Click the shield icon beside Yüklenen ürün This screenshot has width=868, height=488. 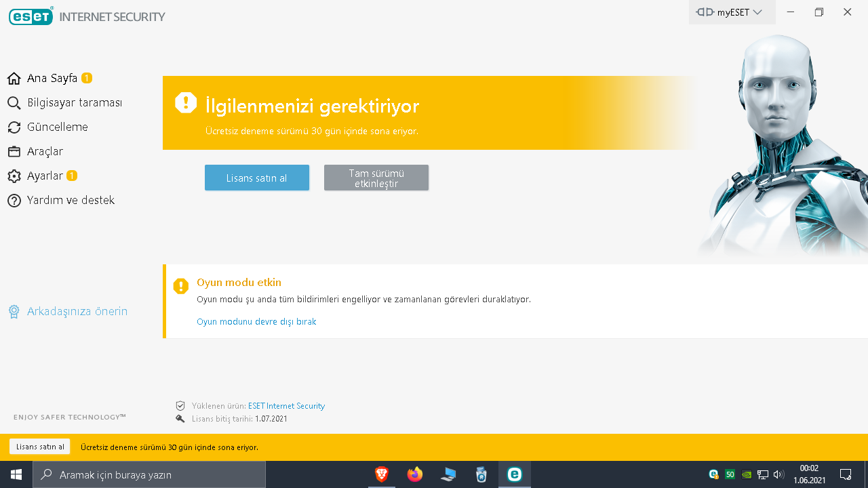[x=180, y=406]
